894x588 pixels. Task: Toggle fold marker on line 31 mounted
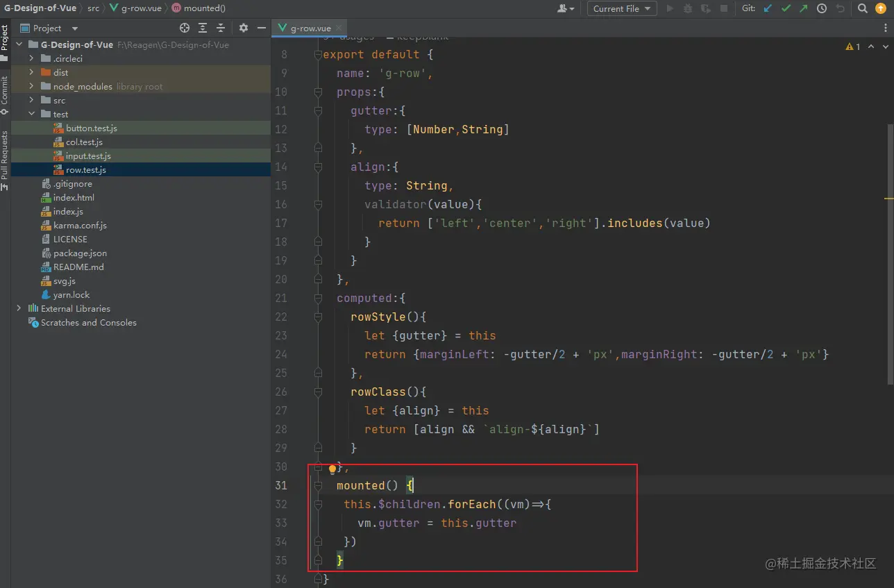(318, 485)
